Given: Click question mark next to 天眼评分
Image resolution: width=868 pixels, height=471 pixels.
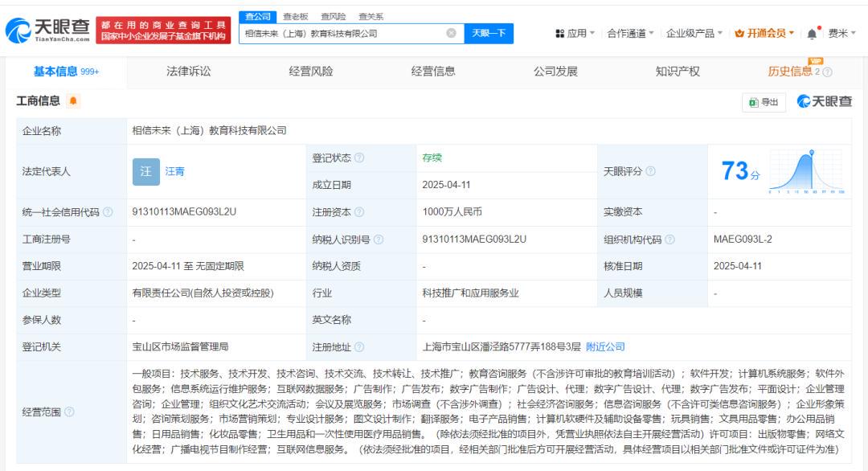Looking at the screenshot, I should pos(651,171).
